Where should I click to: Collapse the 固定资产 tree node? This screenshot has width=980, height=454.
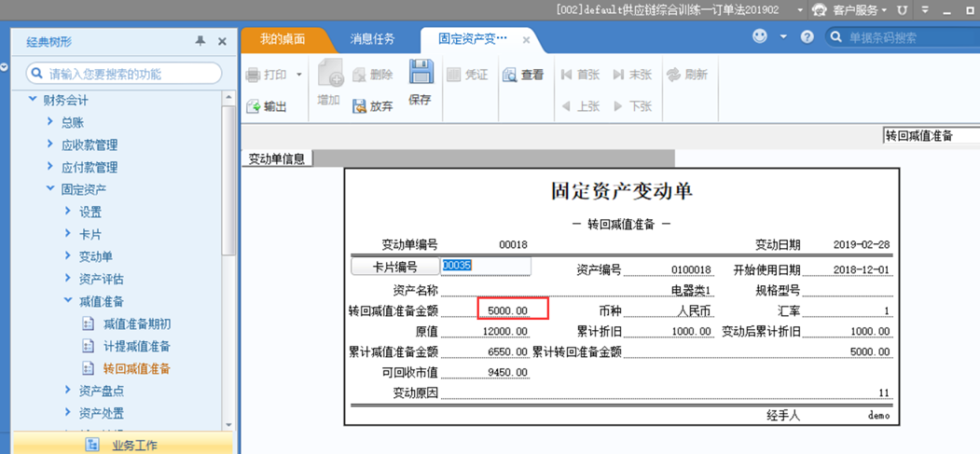(50, 188)
